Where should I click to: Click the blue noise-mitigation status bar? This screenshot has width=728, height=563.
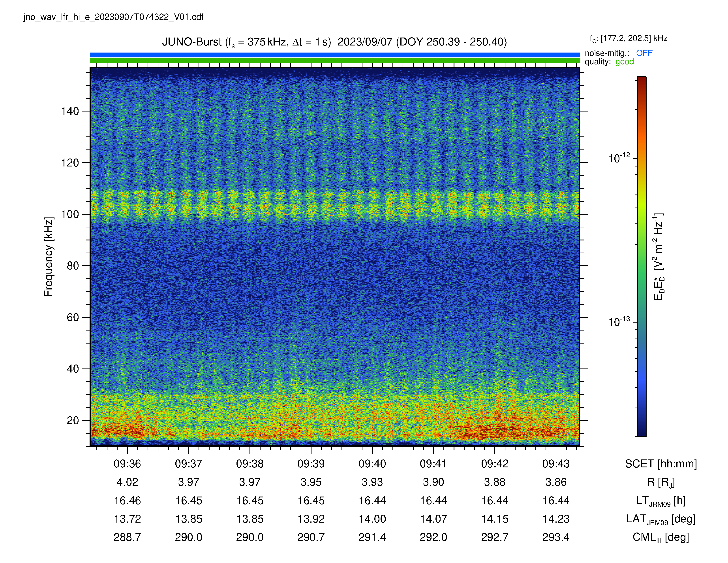coord(335,55)
